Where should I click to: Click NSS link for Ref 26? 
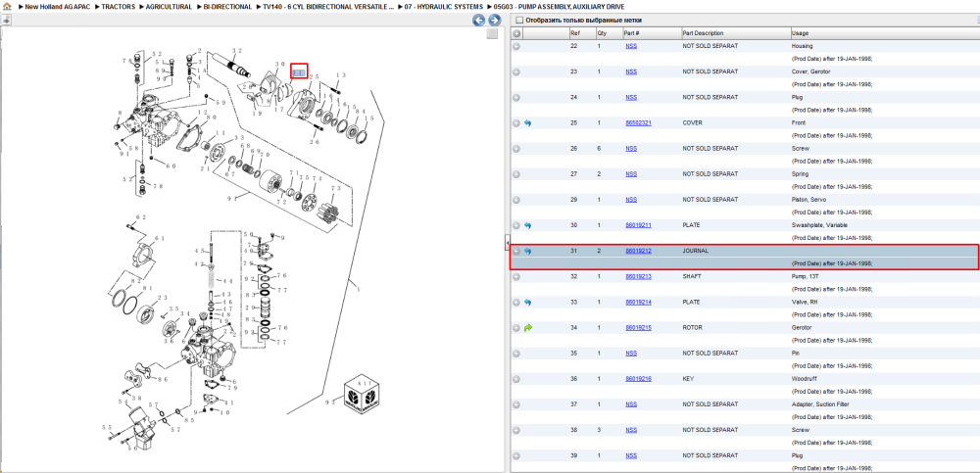(x=631, y=149)
